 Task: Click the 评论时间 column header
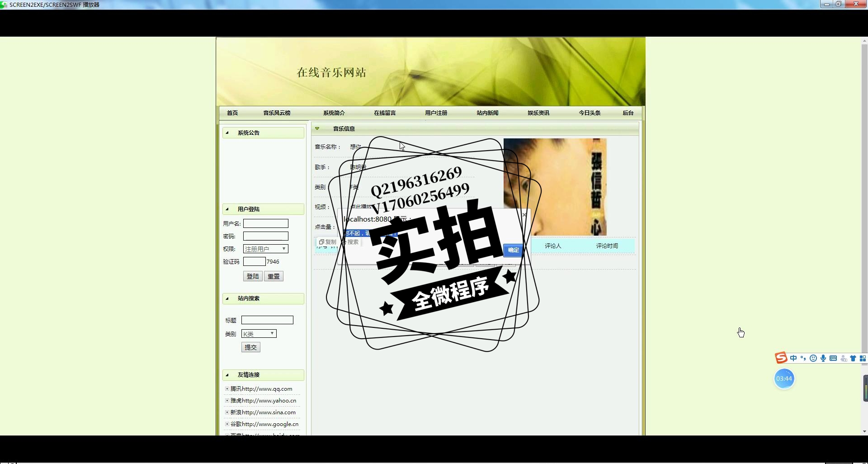pyautogui.click(x=607, y=246)
